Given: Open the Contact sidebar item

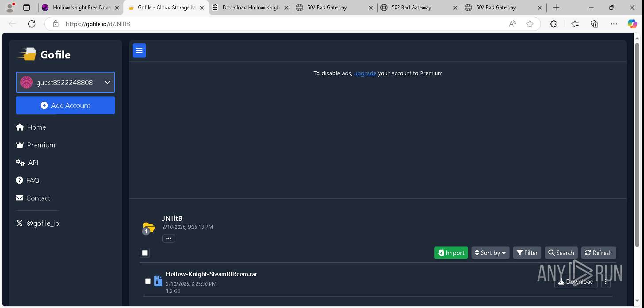Looking at the screenshot, I should click(x=33, y=198).
